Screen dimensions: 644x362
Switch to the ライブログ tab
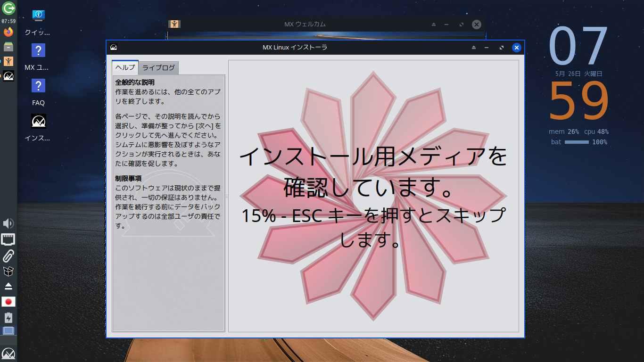pos(158,68)
